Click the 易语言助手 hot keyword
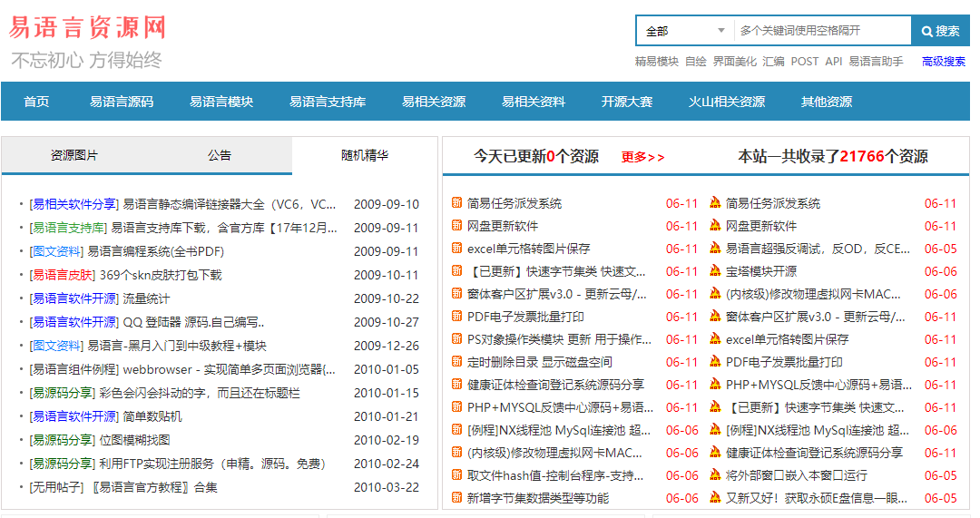Image resolution: width=980 pixels, height=518 pixels. 876,62
